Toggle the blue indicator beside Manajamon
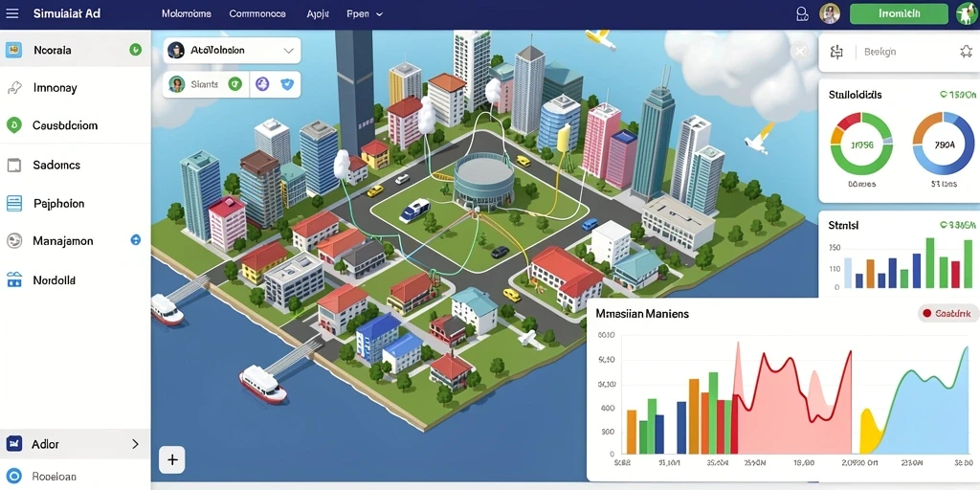Viewport: 980px width, 490px height. click(x=135, y=240)
